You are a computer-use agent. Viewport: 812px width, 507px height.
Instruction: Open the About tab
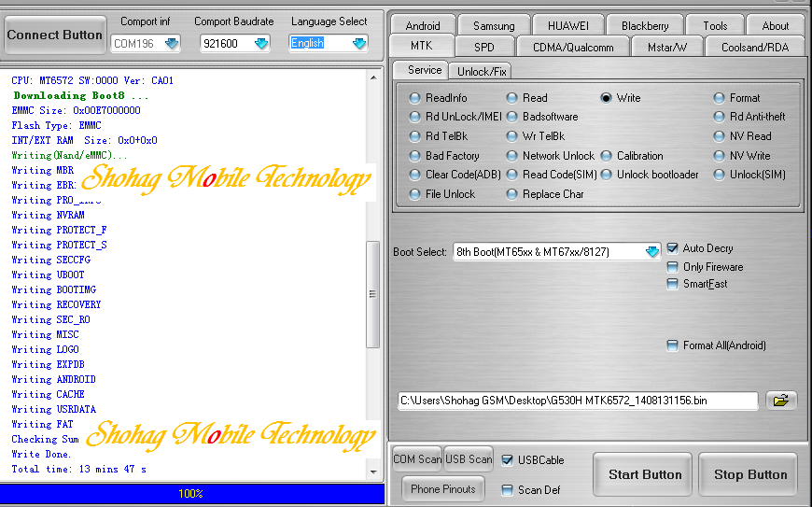pos(776,25)
